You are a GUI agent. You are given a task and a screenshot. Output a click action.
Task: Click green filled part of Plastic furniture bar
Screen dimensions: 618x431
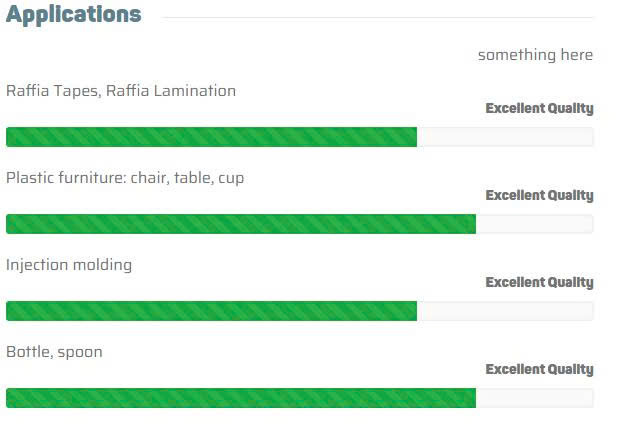tap(240, 224)
